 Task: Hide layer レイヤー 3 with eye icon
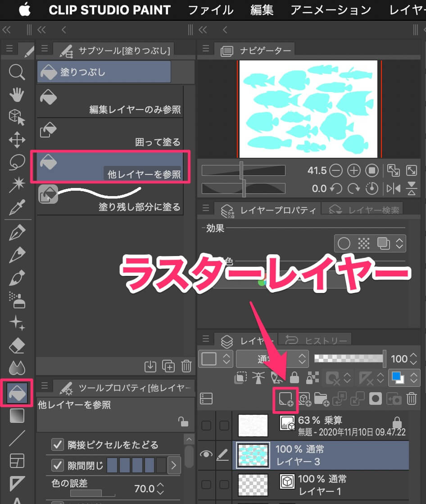206,454
